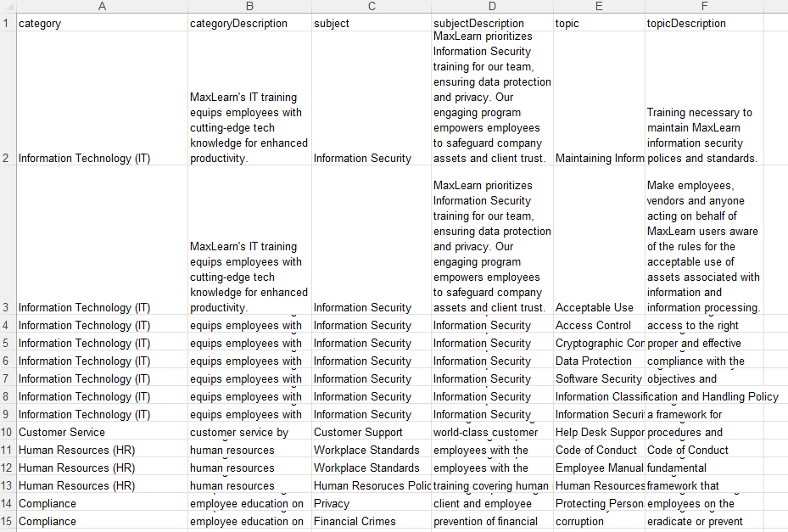Click the 'subjectDescription' header cell

492,23
